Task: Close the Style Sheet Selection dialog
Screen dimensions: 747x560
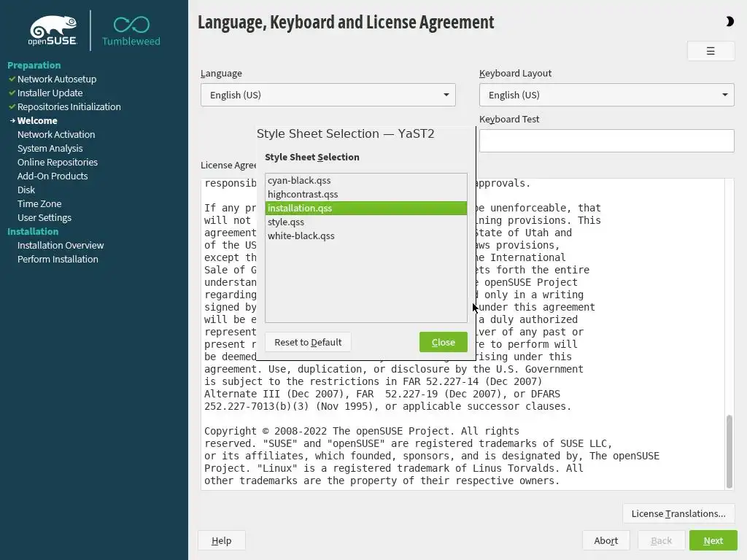Action: click(x=443, y=342)
